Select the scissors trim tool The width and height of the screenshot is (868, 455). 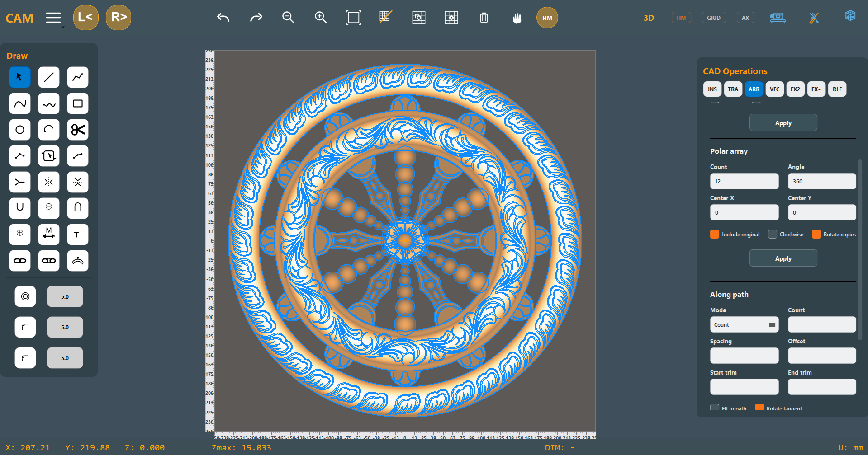(78, 130)
